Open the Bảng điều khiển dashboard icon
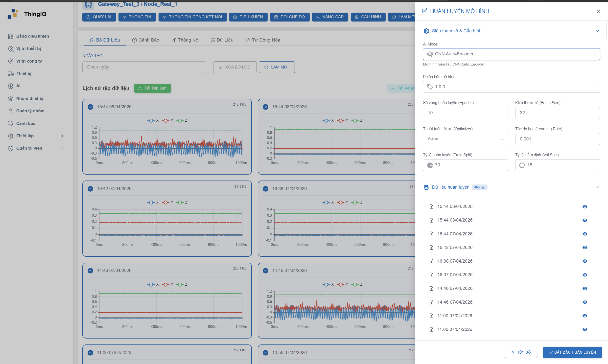Image resolution: width=608 pixels, height=364 pixels. coord(11,36)
